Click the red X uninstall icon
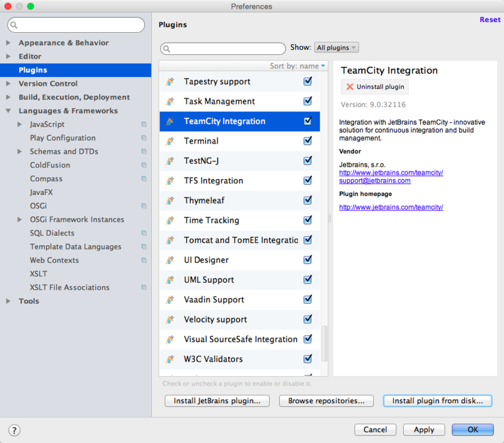This screenshot has height=443, width=504. pos(350,87)
